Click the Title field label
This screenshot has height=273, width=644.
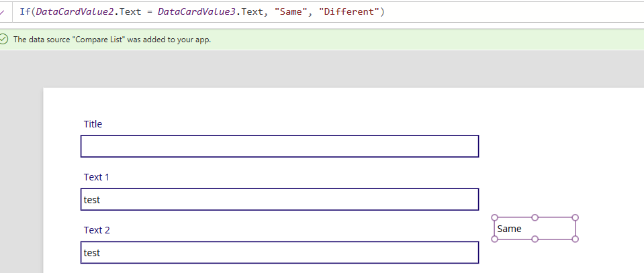tap(93, 124)
